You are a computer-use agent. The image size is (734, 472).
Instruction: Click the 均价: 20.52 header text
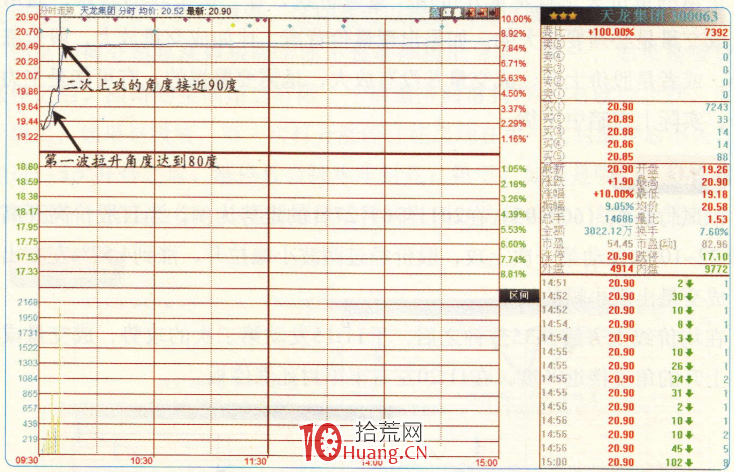(x=161, y=10)
